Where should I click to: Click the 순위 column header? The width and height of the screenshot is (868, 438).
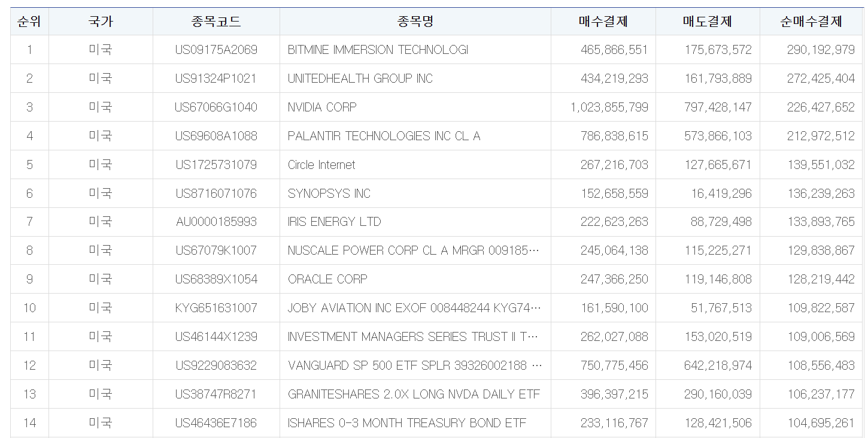pos(29,22)
